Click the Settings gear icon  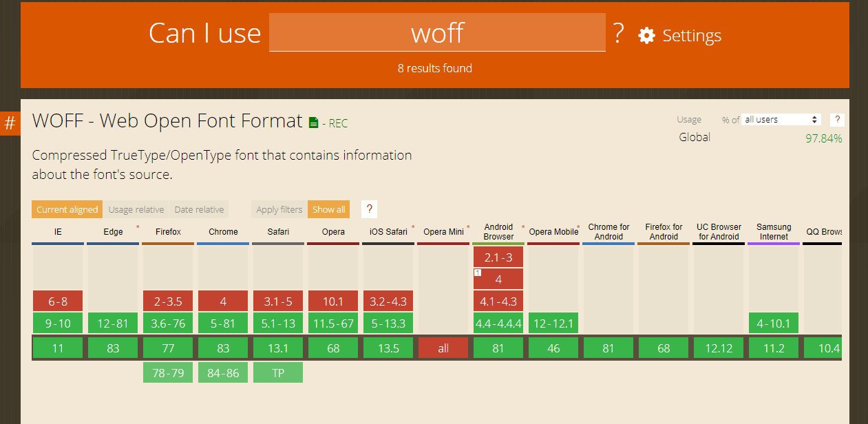click(x=646, y=36)
